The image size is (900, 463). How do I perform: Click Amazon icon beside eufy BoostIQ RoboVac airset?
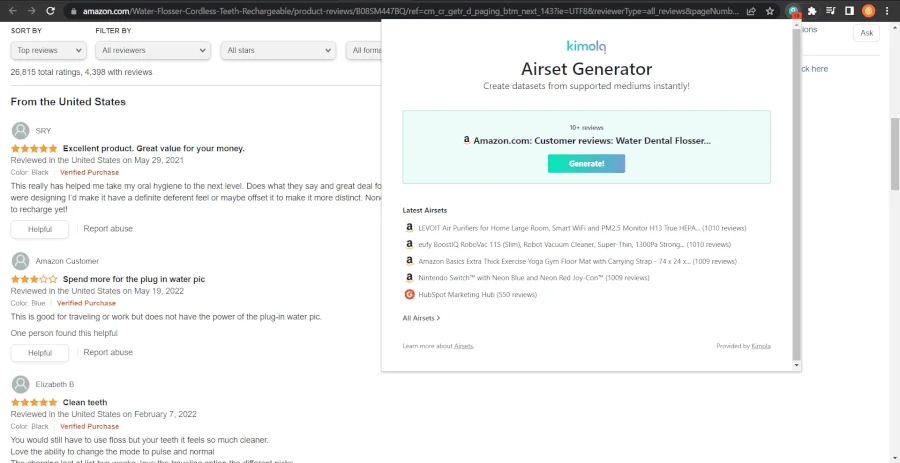(409, 244)
